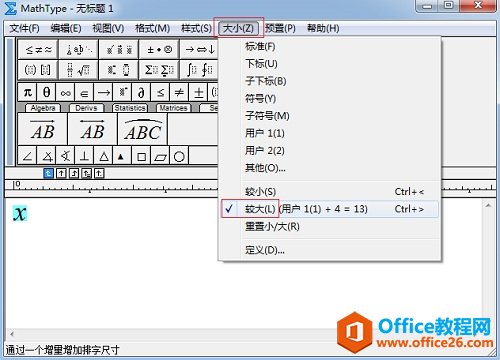500x360 pixels.
Task: Open the 预置(P) menu
Action: [280, 28]
